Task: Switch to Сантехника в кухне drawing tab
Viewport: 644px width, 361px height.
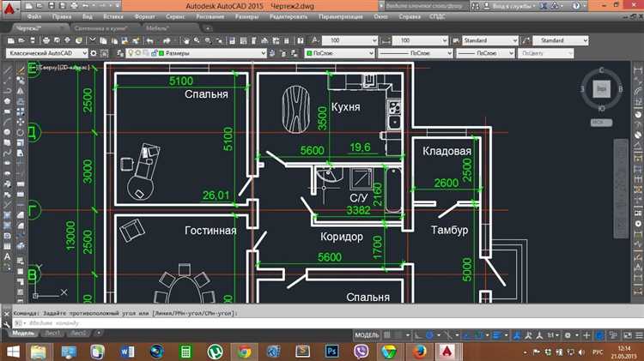Action: (x=100, y=28)
